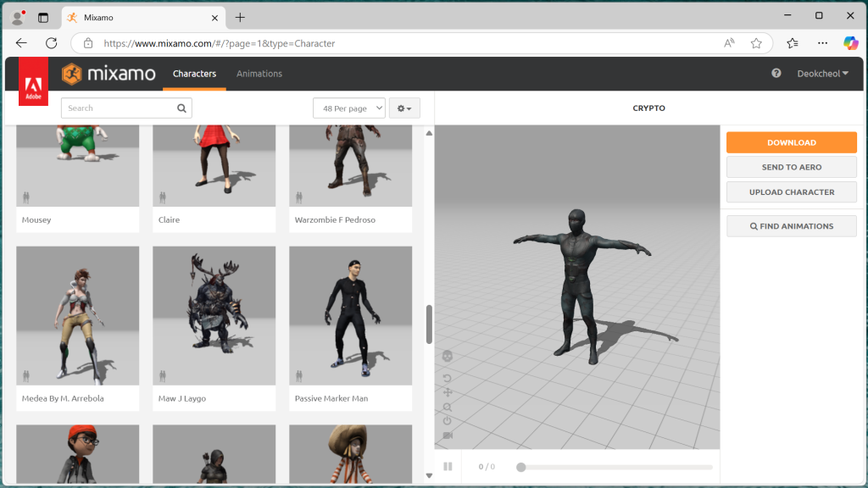The image size is (868, 488).
Task: Open the Characters tab
Action: (194, 74)
